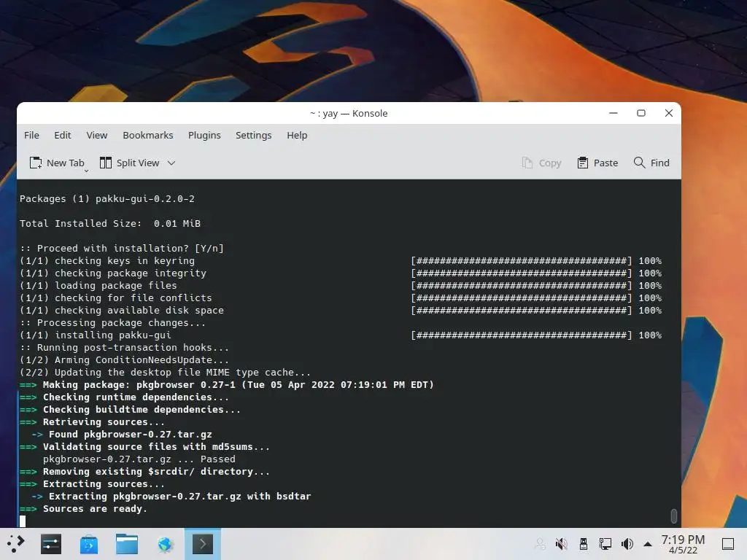Expand the New Tab dropdown arrow
Viewport: 747px width, 560px height.
86,171
